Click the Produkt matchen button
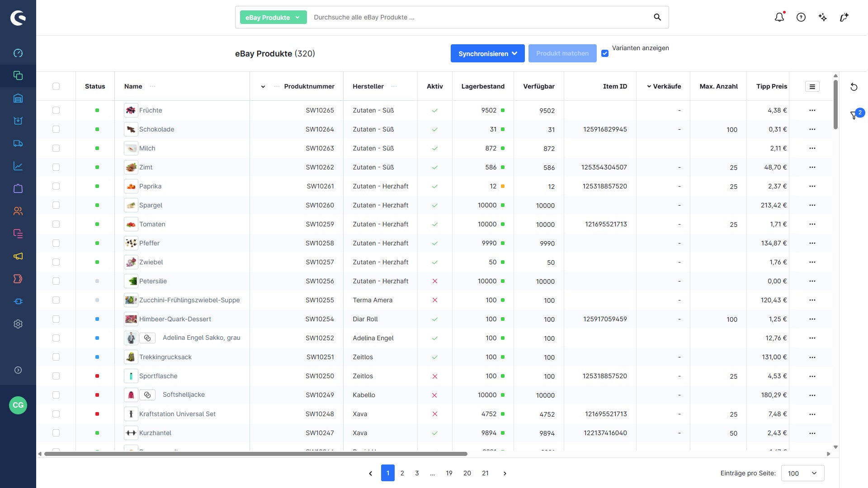The height and width of the screenshot is (488, 868). tap(562, 53)
